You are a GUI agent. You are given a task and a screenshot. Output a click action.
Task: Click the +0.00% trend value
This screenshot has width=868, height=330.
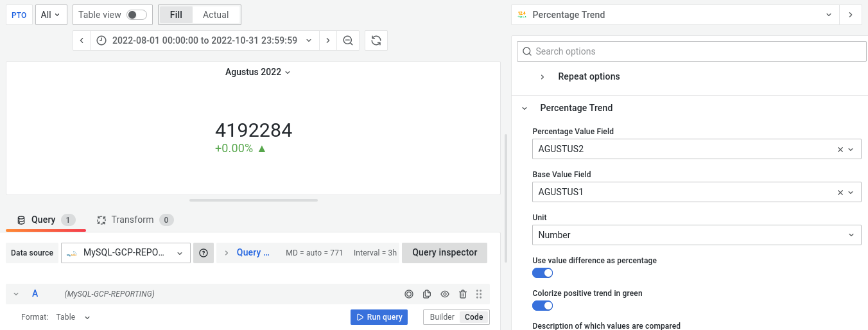pos(234,148)
